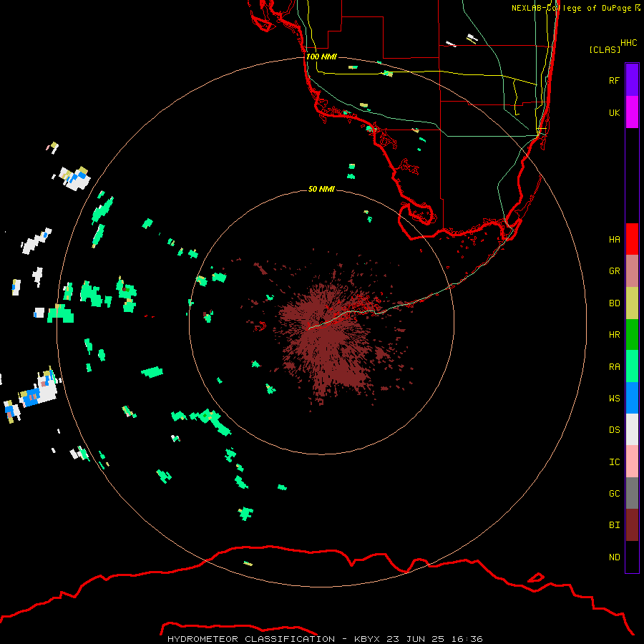Click the HHC product code label
This screenshot has width=644, height=644.
click(x=628, y=43)
